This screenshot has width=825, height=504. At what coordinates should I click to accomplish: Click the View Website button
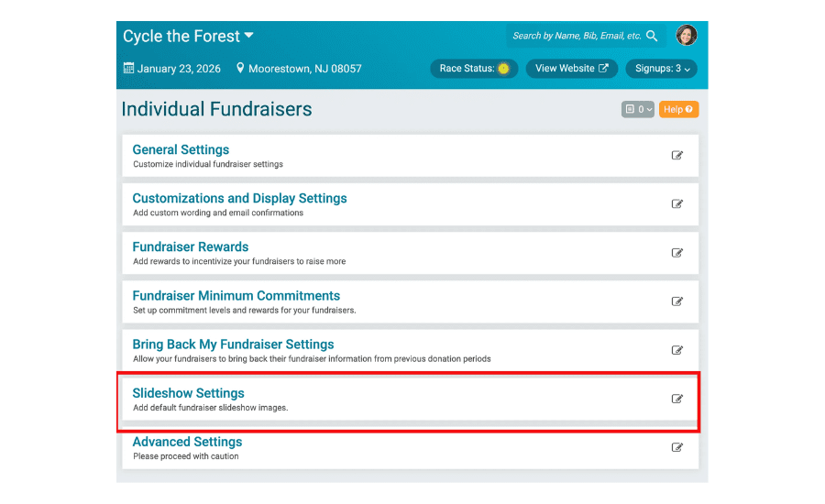(571, 69)
